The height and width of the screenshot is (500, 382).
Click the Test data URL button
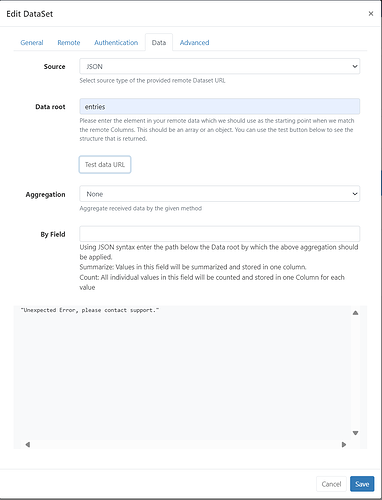pos(105,165)
